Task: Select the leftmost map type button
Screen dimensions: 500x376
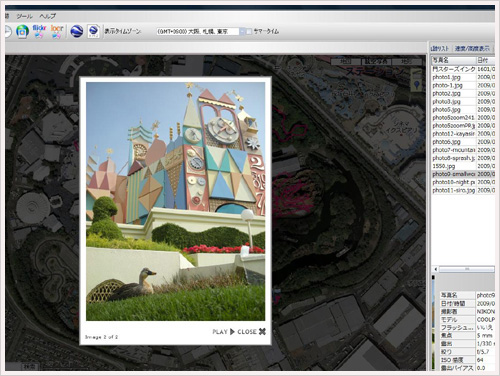Action: [345, 62]
